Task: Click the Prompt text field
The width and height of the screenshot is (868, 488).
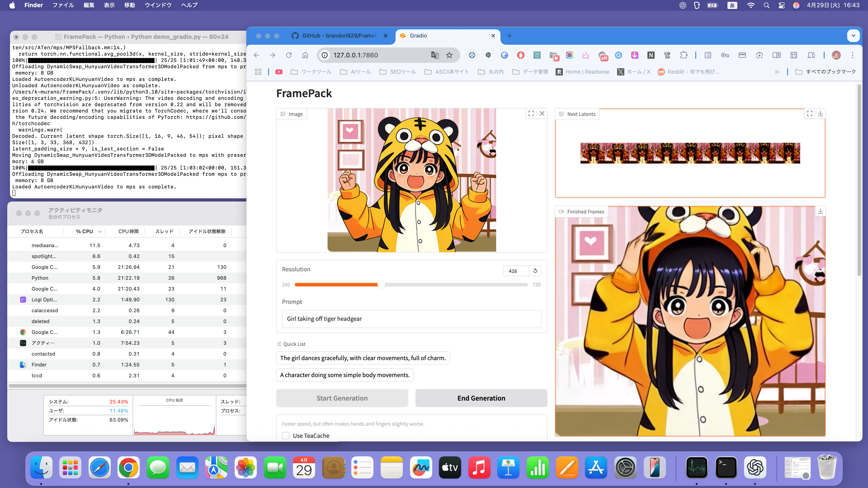Action: [411, 319]
